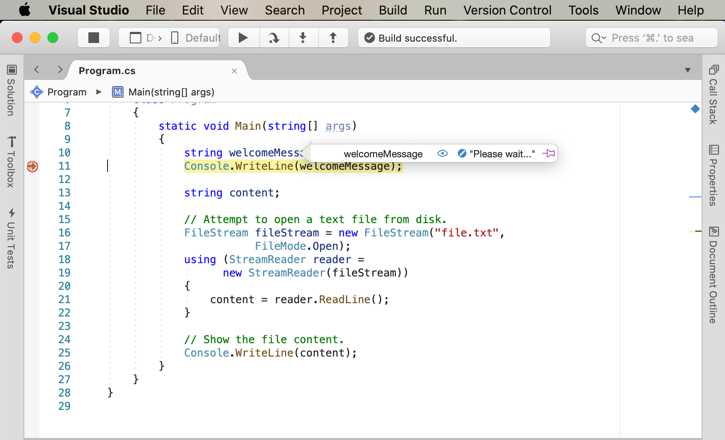Close the Program.cs tab
725x440 pixels.
point(234,71)
